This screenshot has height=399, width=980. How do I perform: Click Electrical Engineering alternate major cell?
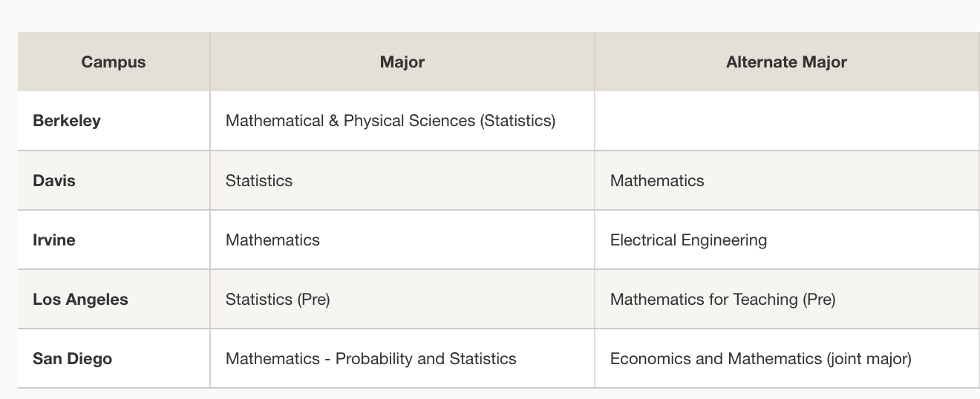tap(688, 240)
